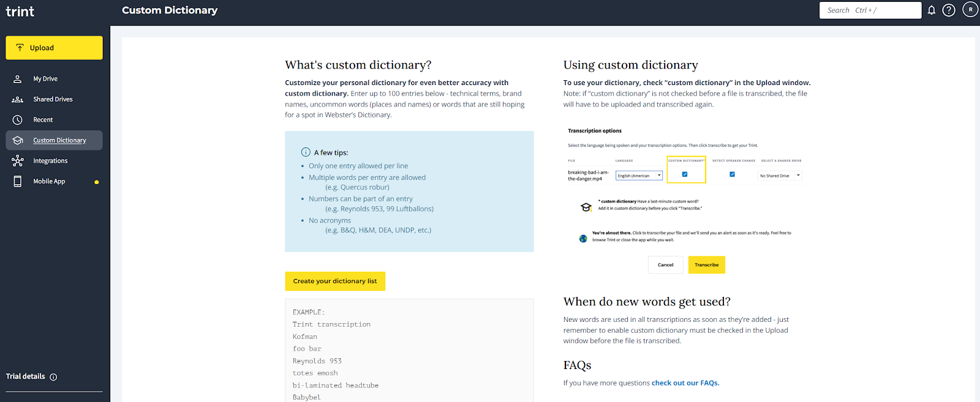Click the FAQs heading
This screenshot has height=402, width=980.
pyautogui.click(x=577, y=365)
